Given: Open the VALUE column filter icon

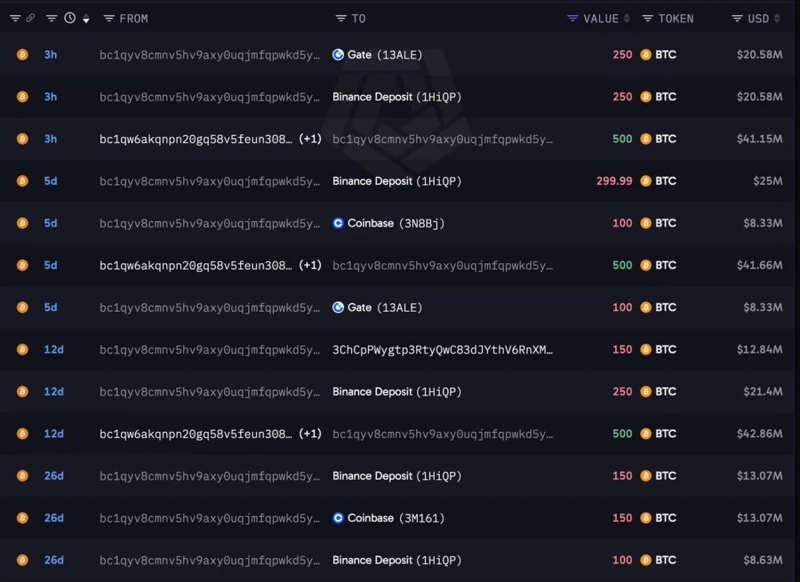Looking at the screenshot, I should (572, 19).
